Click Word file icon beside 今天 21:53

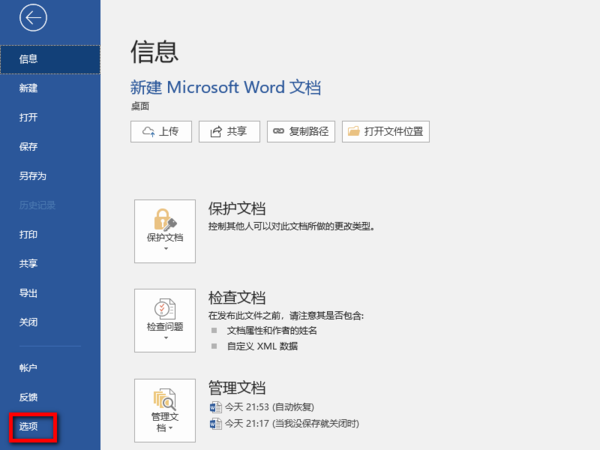coord(216,407)
